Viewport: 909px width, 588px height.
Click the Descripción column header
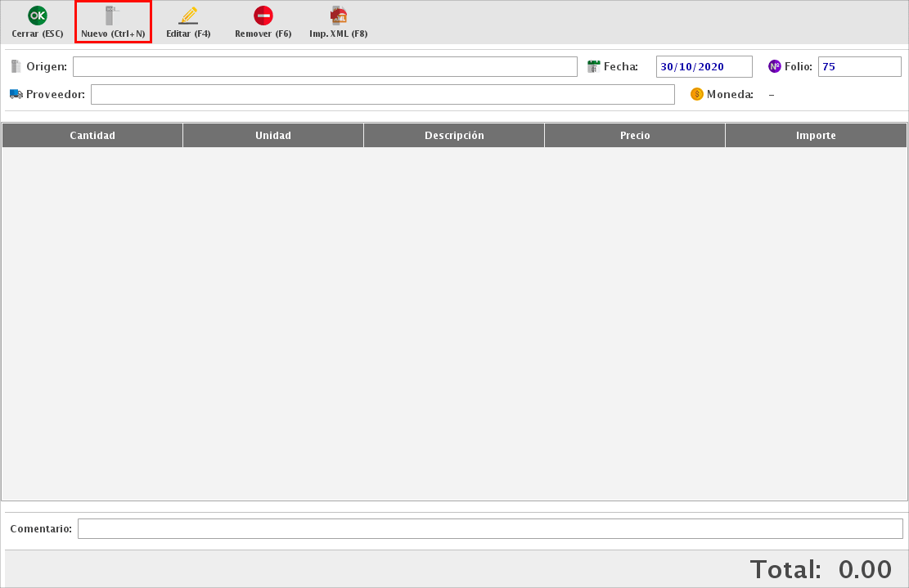(x=454, y=136)
